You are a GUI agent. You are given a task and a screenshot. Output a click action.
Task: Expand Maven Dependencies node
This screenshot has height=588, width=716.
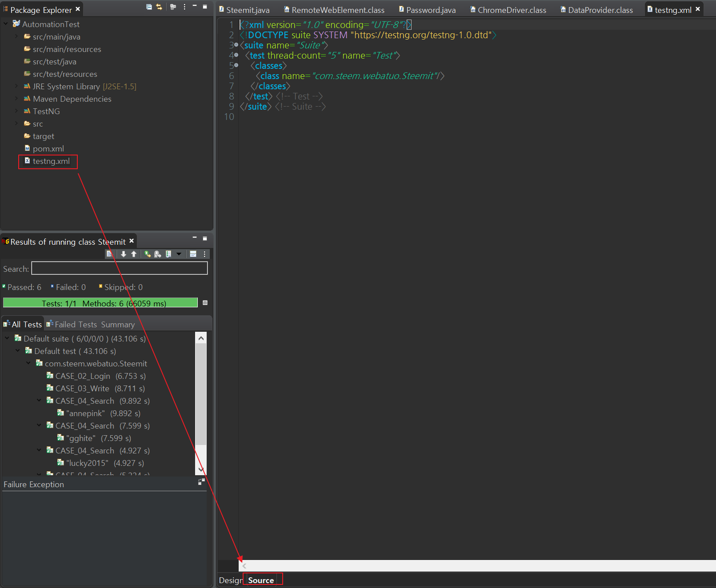(x=16, y=99)
